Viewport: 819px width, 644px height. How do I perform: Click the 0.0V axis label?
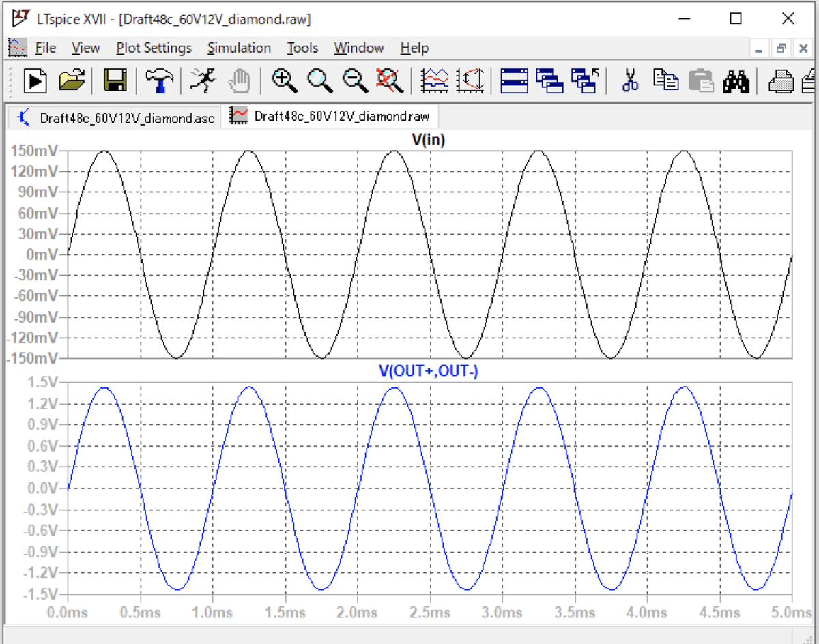coord(44,488)
